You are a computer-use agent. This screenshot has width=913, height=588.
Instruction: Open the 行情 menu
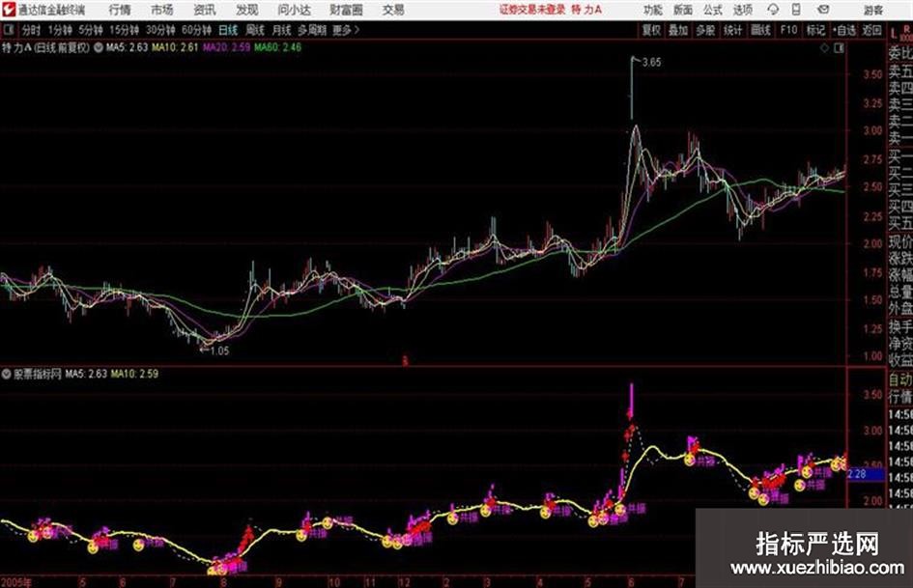click(120, 10)
